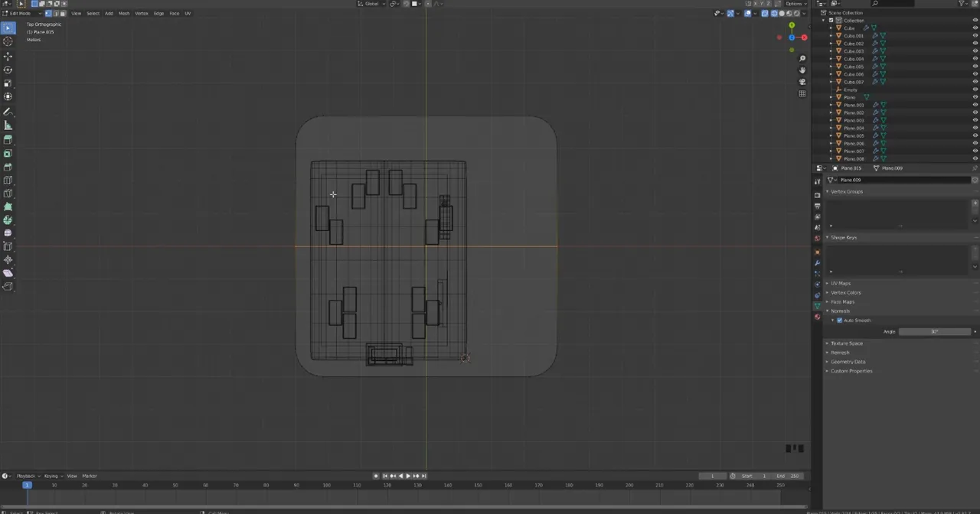The image size is (980, 514).
Task: Select the Smooth tool
Action: click(8, 233)
